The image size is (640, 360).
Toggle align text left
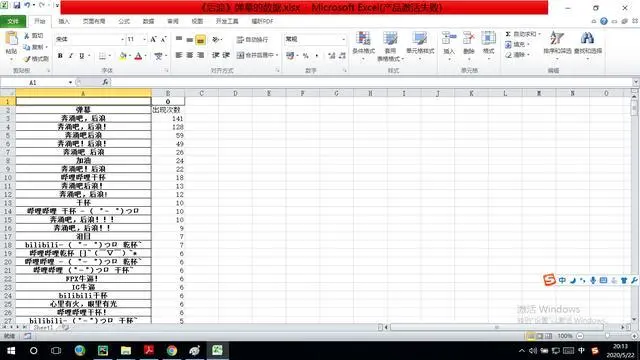point(179,55)
